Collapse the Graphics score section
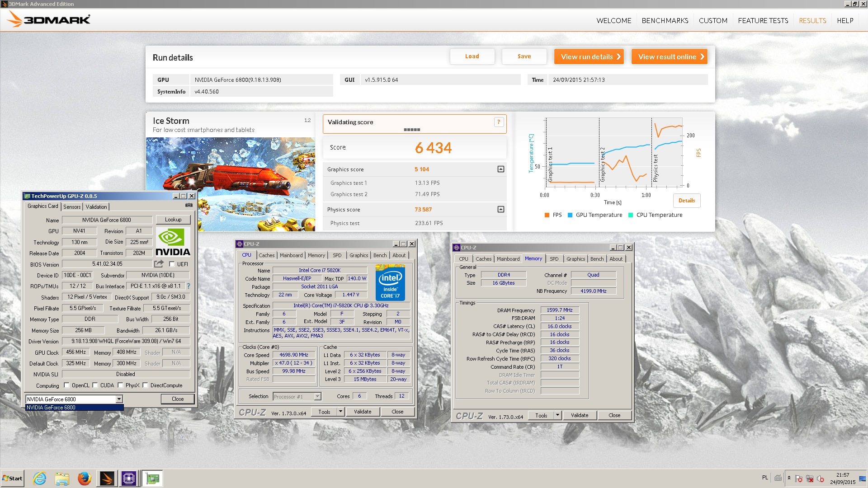Viewport: 868px width, 488px height. (501, 169)
